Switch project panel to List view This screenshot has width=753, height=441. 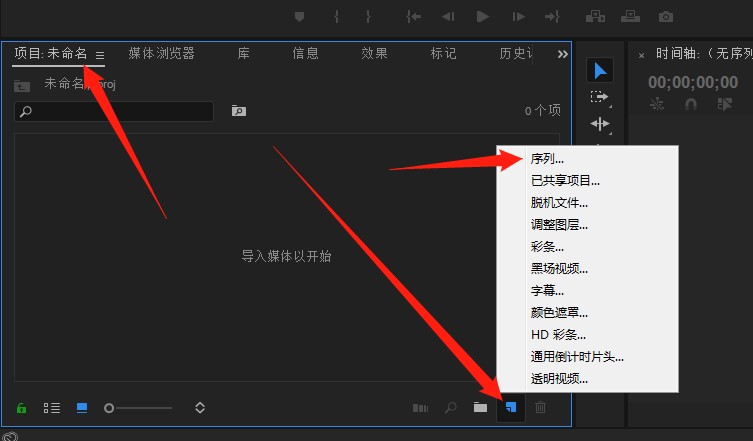(x=52, y=408)
